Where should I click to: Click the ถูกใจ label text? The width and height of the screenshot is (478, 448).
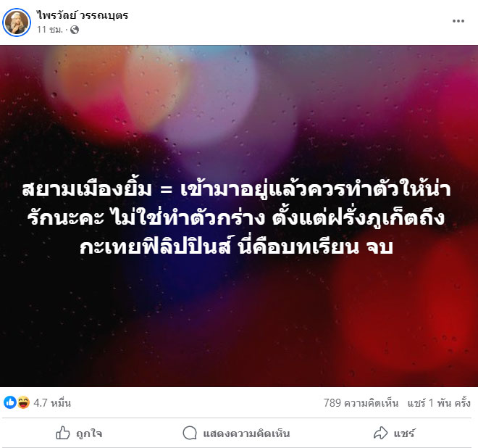pos(89,434)
